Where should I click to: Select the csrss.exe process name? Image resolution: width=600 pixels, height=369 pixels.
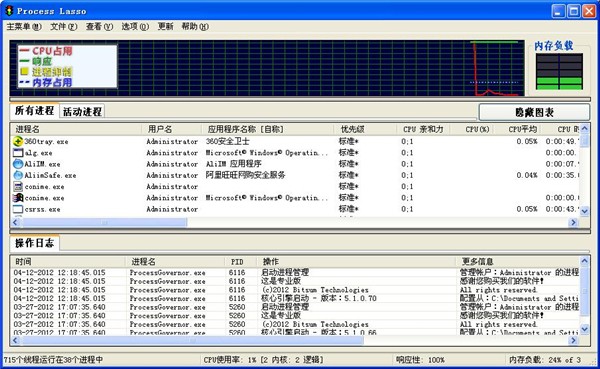pyautogui.click(x=42, y=209)
